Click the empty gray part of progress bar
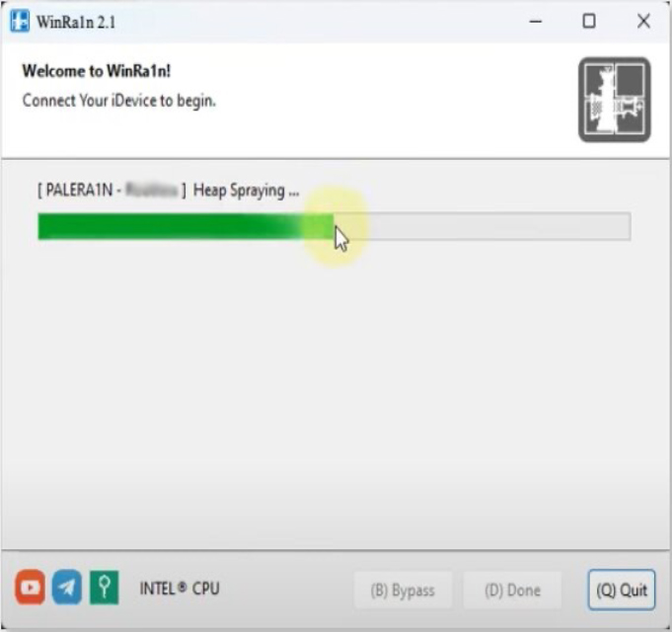Screen dimensions: 672x632 [483, 226]
